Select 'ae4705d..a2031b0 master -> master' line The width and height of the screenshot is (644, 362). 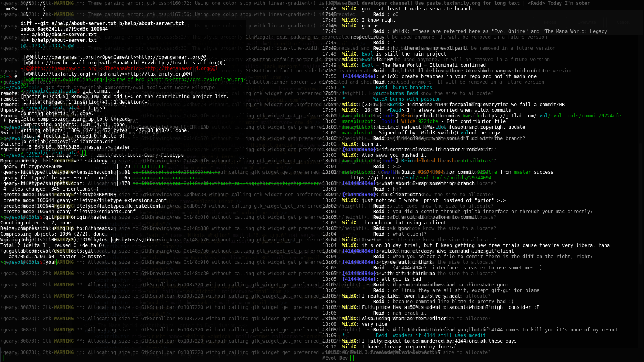pos(57,257)
